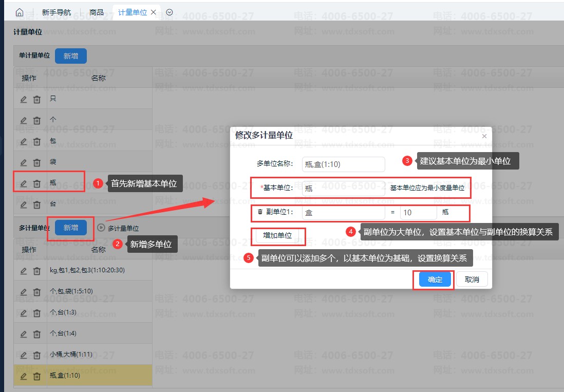564x392 pixels.
Task: Click 新增 button beside 多计量单位
Action: (x=71, y=228)
